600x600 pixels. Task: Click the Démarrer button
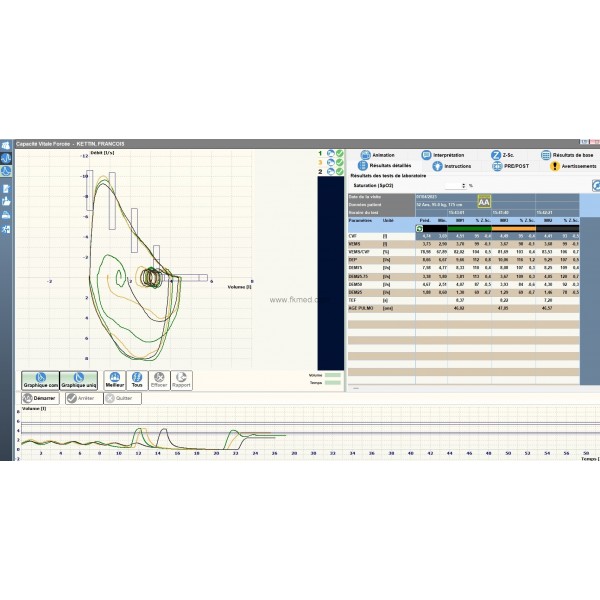coord(40,397)
